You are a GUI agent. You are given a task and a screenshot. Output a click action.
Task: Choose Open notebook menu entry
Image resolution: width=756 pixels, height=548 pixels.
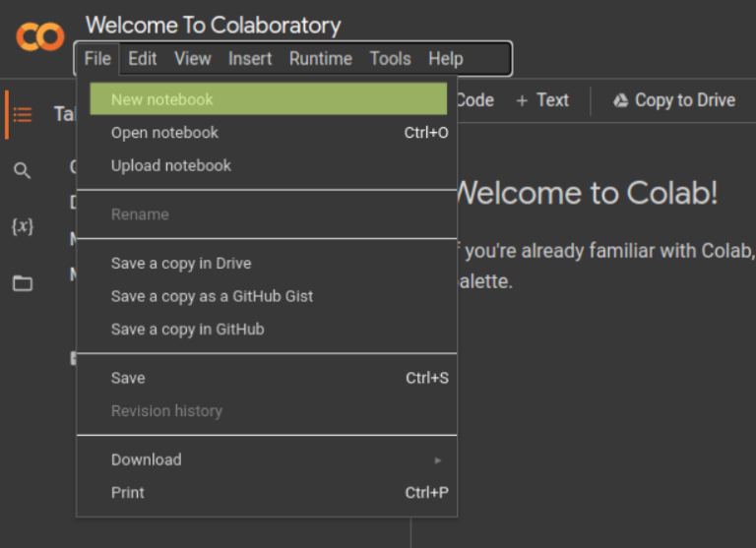(164, 133)
